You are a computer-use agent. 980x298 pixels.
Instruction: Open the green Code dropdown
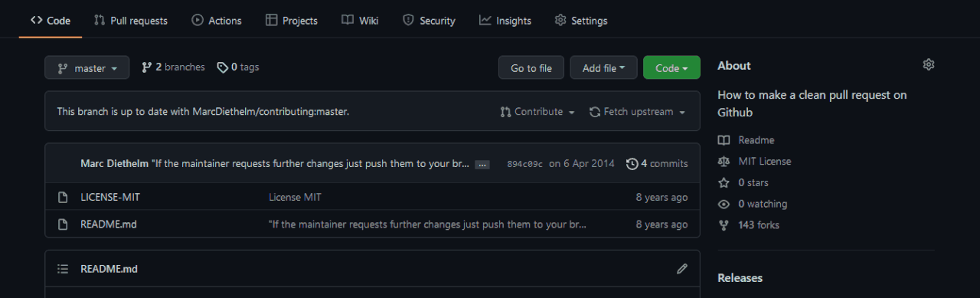[x=671, y=67]
